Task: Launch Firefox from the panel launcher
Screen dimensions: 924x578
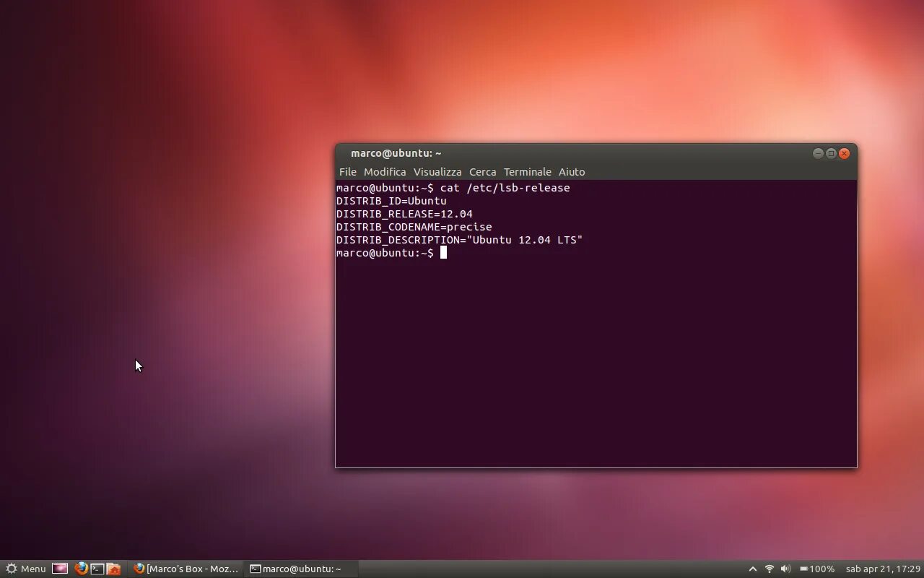Action: click(x=81, y=569)
